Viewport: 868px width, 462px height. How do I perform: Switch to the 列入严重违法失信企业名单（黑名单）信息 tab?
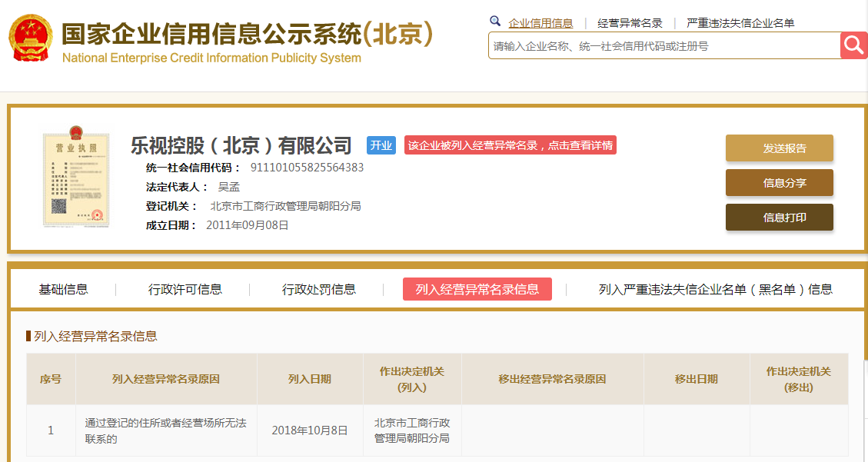[716, 289]
